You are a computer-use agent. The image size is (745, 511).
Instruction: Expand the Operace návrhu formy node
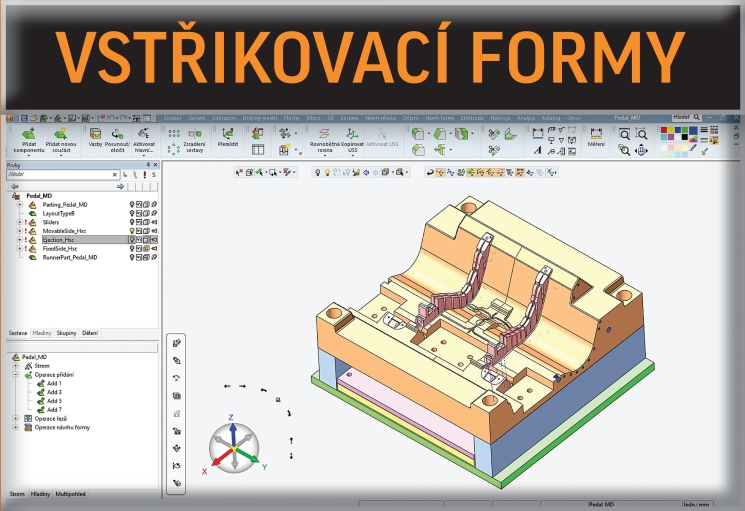pos(15,427)
